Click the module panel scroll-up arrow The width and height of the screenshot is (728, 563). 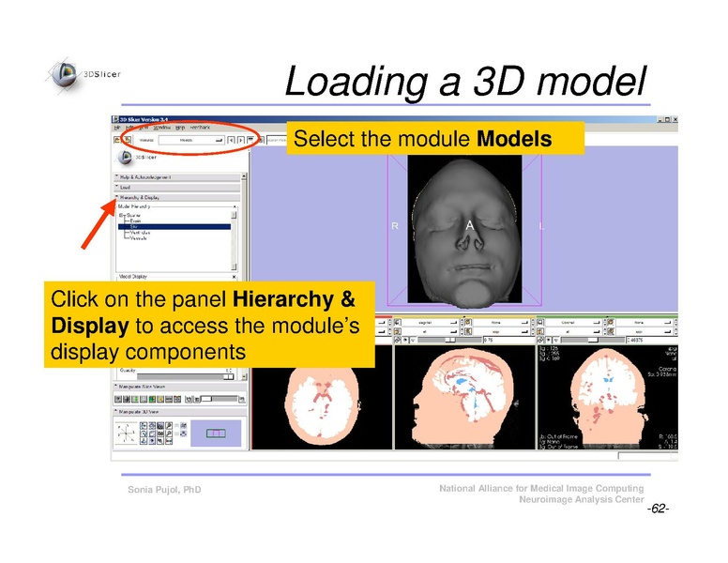pos(244,176)
